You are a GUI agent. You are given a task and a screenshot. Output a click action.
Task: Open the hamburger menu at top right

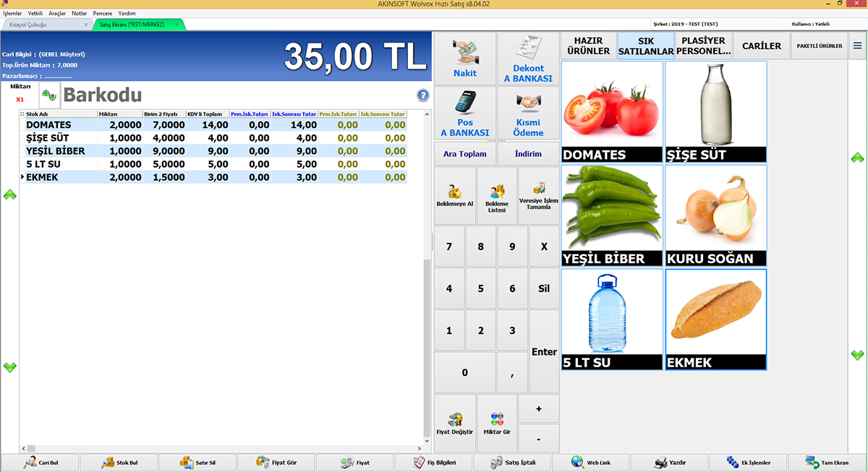pyautogui.click(x=857, y=46)
